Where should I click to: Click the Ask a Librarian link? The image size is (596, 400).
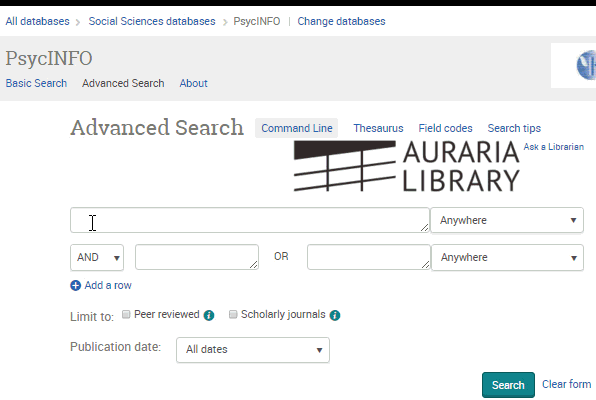point(553,147)
